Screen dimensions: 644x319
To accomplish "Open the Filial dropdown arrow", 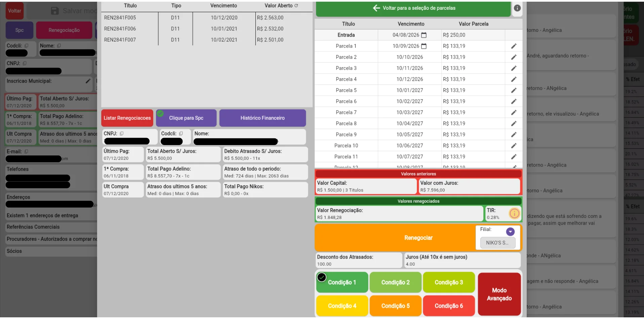I will click(x=510, y=232).
